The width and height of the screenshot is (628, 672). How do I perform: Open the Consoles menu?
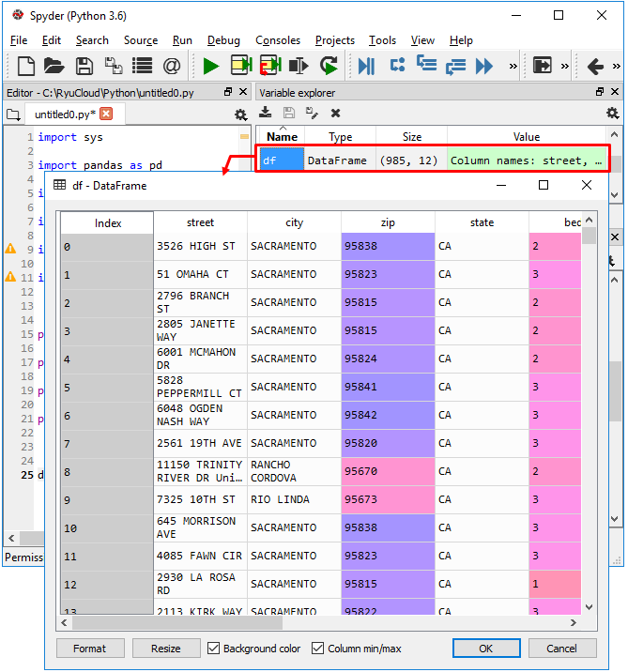tap(278, 40)
